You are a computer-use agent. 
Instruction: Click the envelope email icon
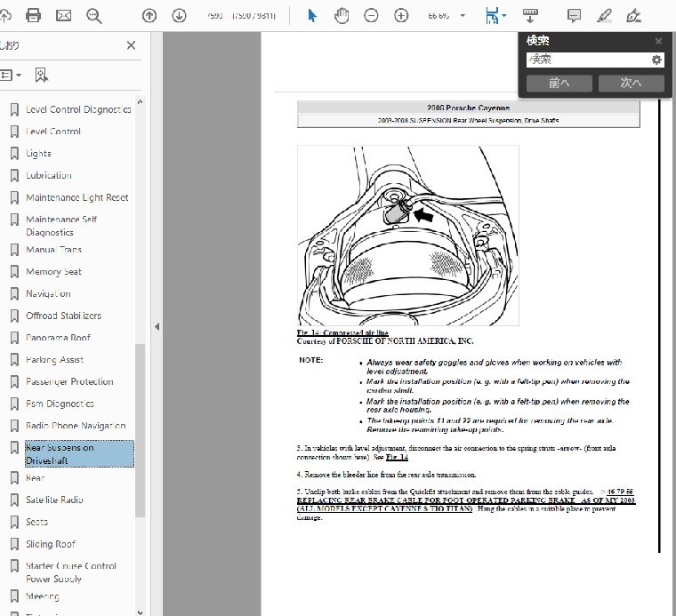pyautogui.click(x=63, y=15)
